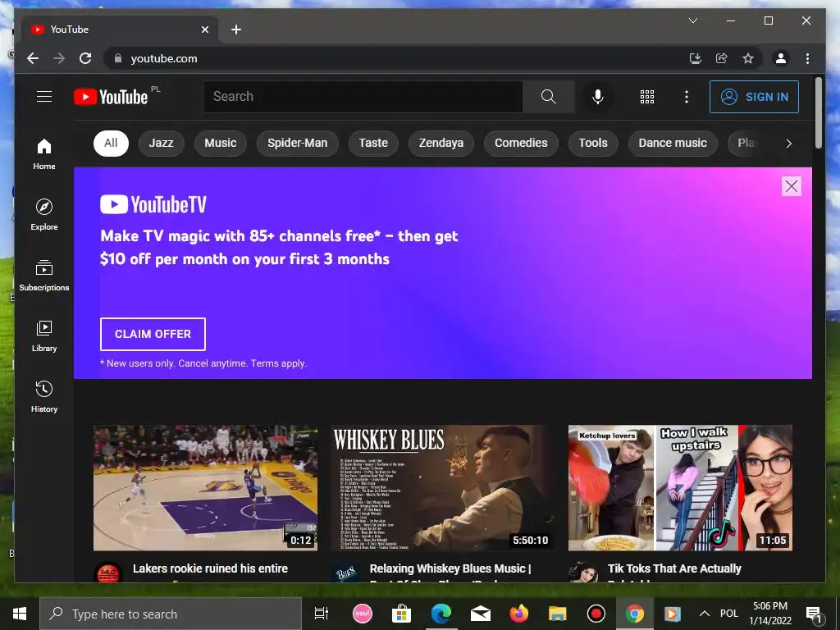Dismiss the YouTube TV banner
840x630 pixels.
(792, 186)
